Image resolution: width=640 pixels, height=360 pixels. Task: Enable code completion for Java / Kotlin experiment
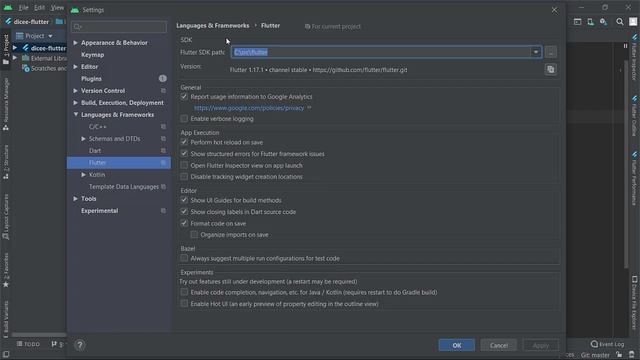[x=184, y=292]
